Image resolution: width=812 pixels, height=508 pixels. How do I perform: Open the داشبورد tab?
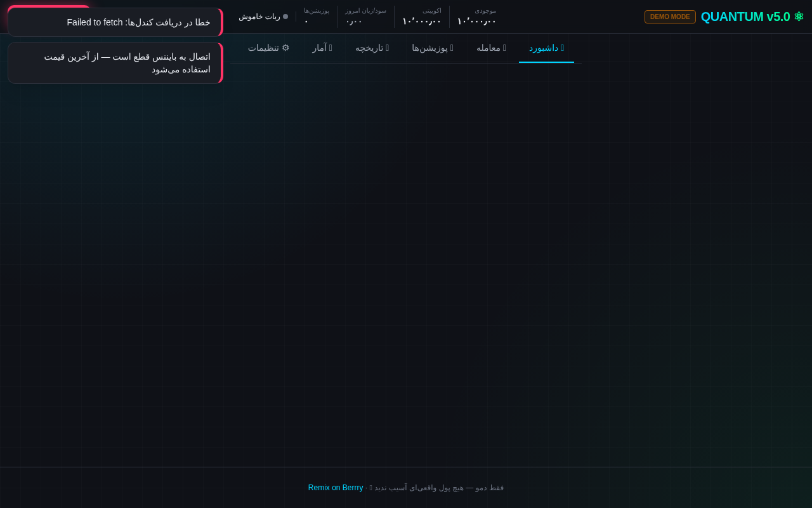[546, 48]
